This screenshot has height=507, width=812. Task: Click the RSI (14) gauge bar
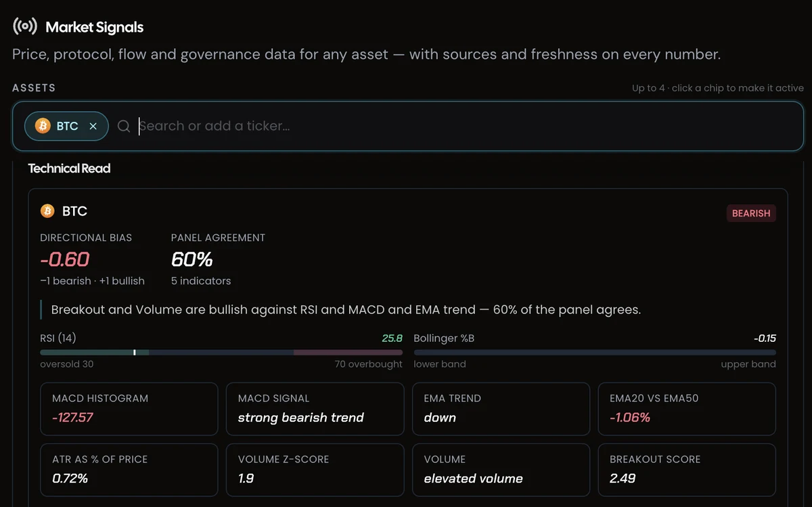pyautogui.click(x=221, y=353)
